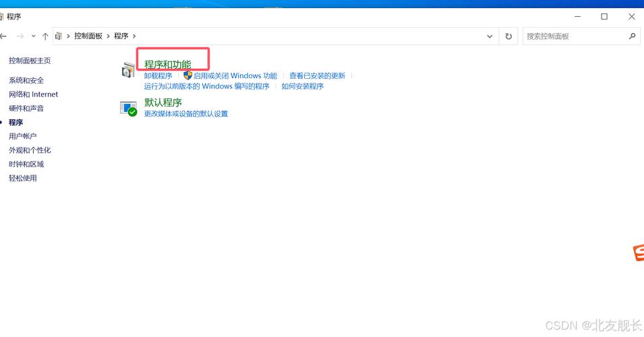This screenshot has height=337, width=644.
Task: Click 查看已安装的更新 link
Action: (x=318, y=76)
